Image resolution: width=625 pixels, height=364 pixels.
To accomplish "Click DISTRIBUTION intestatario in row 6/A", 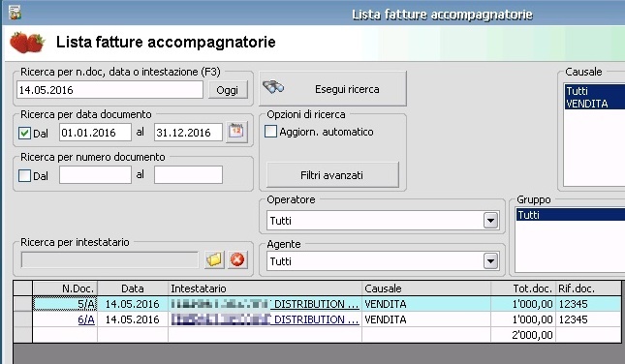I will tap(266, 319).
